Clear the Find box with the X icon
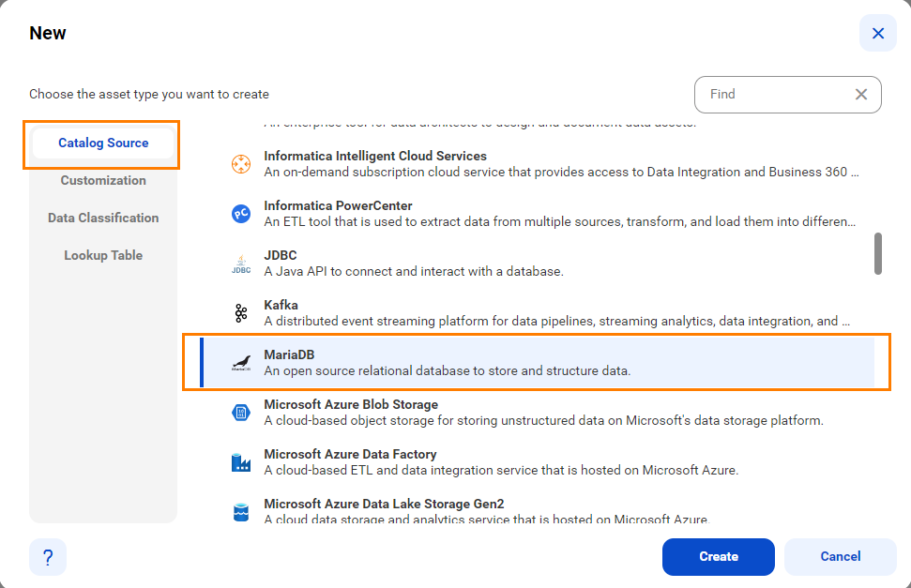The height and width of the screenshot is (588, 911). (861, 94)
